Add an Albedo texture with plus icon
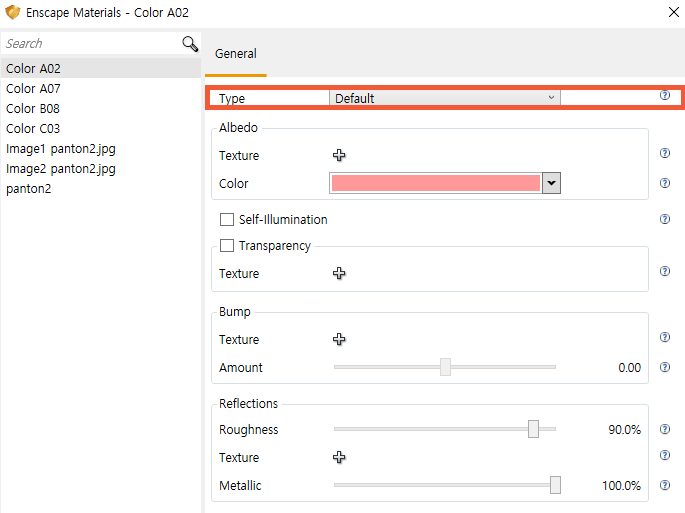 click(339, 155)
